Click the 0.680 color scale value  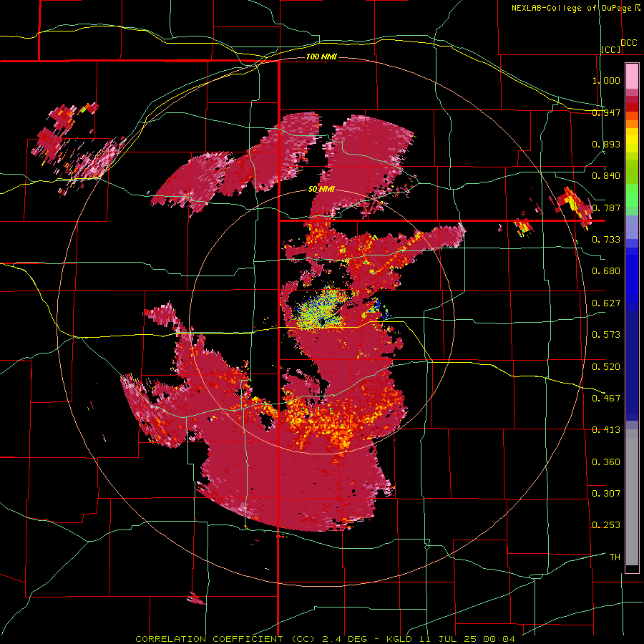pos(606,271)
